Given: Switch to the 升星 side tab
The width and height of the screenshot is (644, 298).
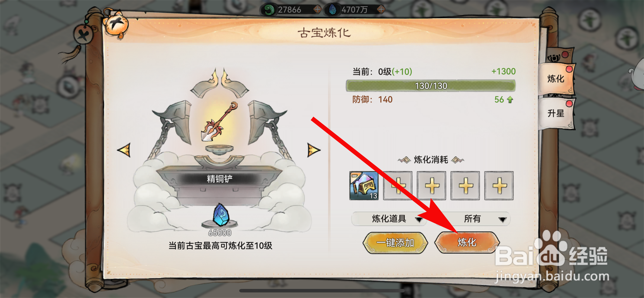Looking at the screenshot, I should (x=556, y=113).
